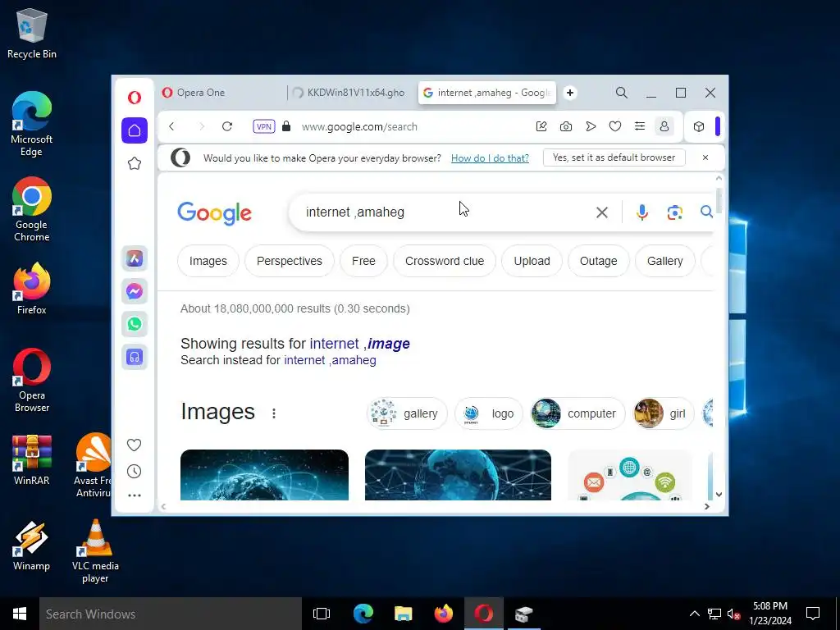This screenshot has width=840, height=630.
Task: Open Messenger in Opera sidebar
Action: point(135,291)
